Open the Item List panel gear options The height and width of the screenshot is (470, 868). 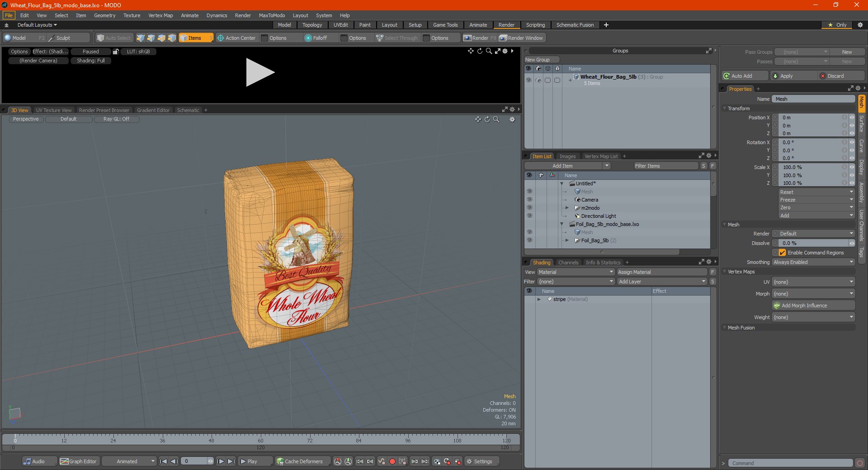[x=708, y=156]
